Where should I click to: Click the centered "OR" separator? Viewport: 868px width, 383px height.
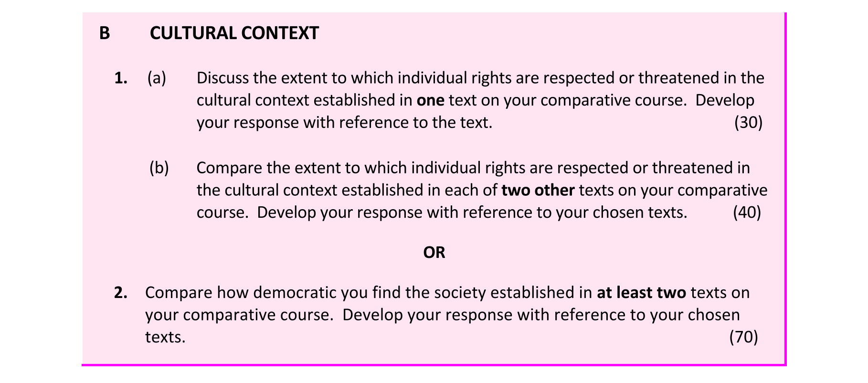434,252
